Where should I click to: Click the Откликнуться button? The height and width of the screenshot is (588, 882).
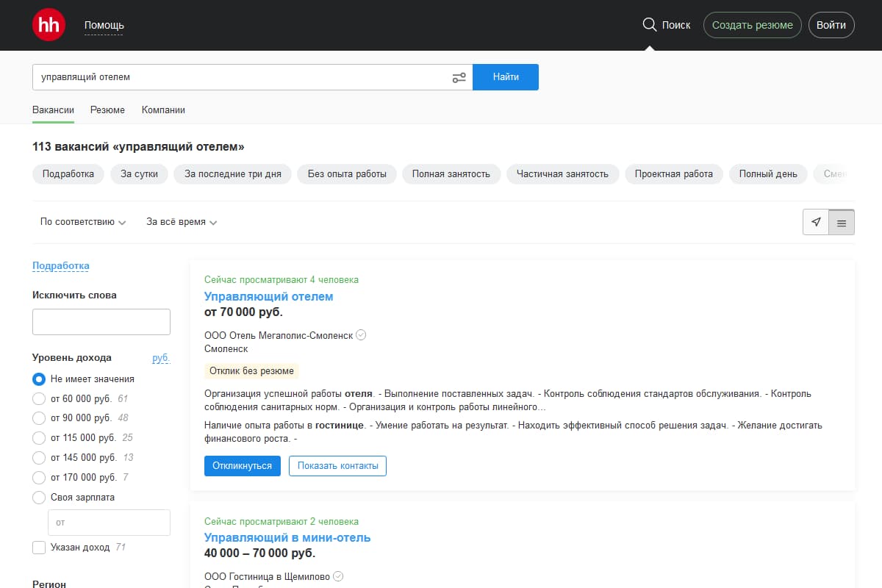tap(243, 465)
